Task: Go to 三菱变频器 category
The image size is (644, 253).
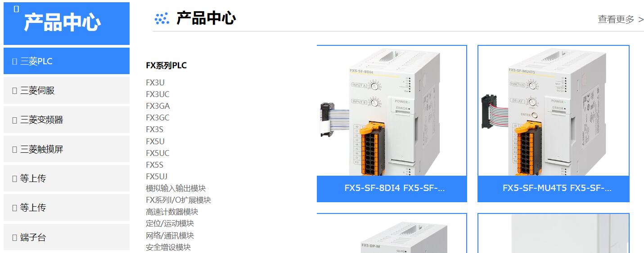Action: tap(67, 120)
